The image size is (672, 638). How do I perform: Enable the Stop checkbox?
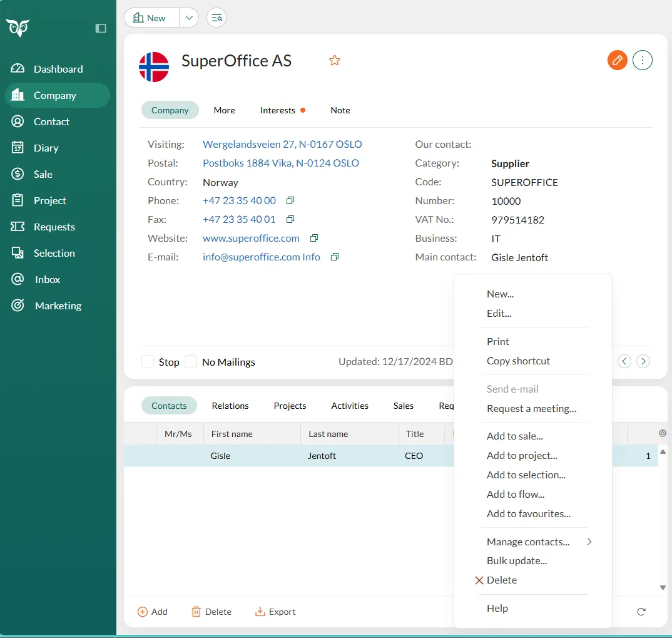coord(148,362)
